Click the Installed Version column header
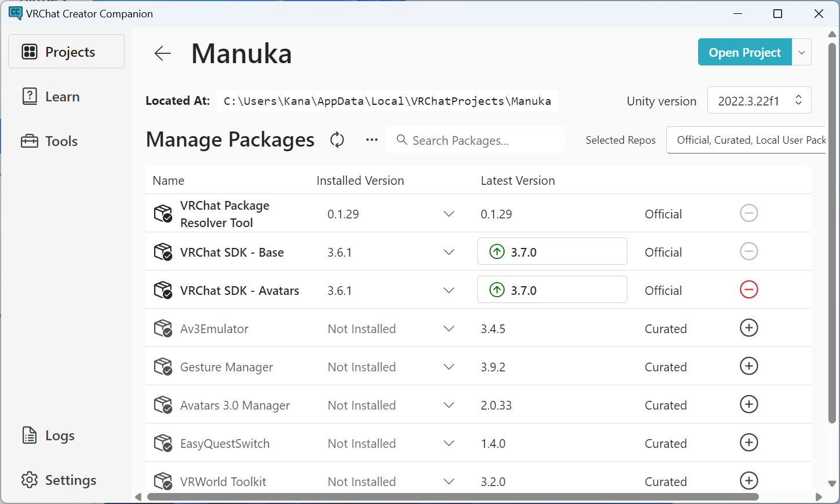 (360, 181)
